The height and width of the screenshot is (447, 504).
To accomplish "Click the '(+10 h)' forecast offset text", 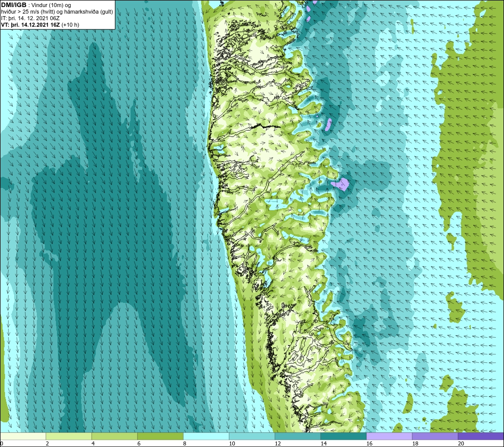I will 70,25.
